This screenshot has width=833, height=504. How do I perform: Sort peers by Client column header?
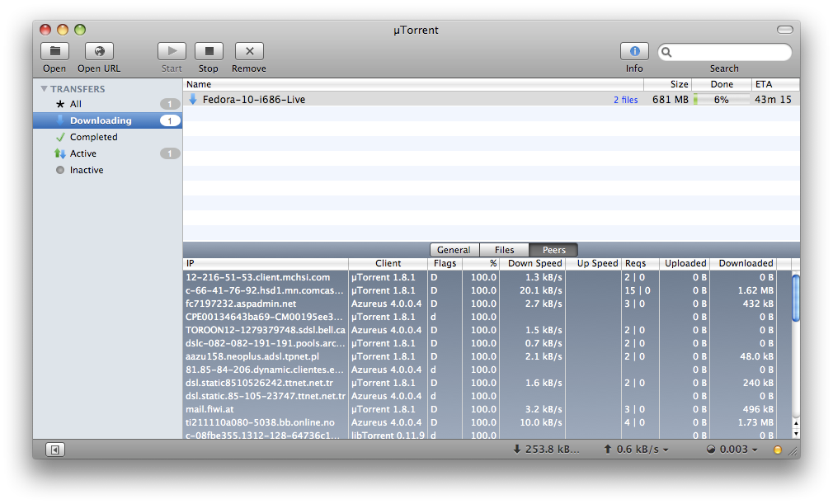pyautogui.click(x=388, y=263)
